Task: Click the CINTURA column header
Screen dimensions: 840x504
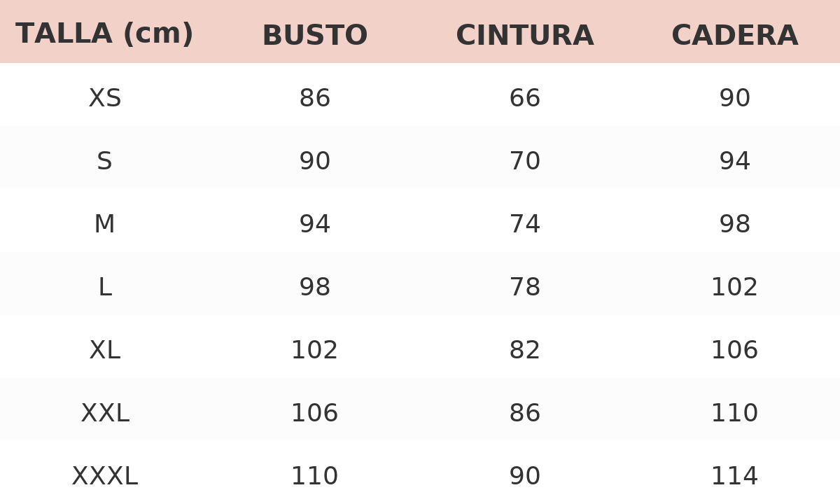Action: click(x=524, y=36)
